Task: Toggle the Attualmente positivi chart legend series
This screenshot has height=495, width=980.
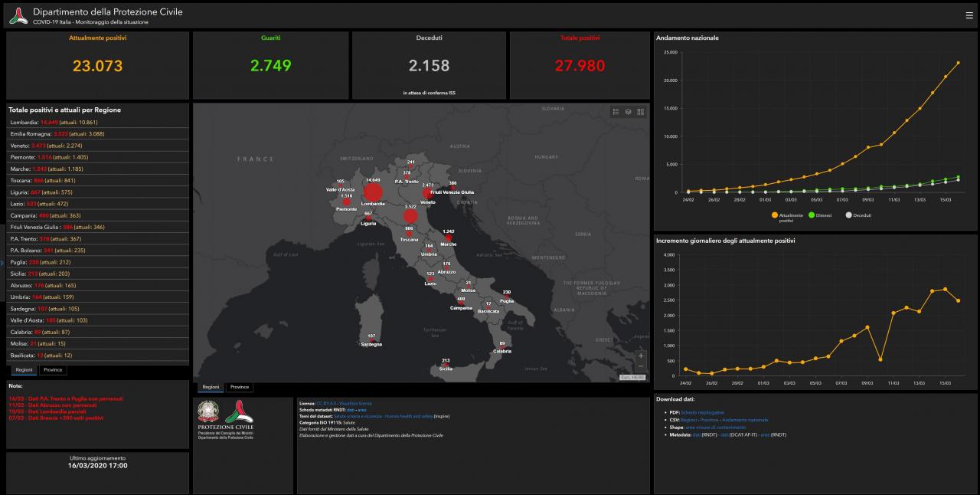Action: (x=775, y=215)
